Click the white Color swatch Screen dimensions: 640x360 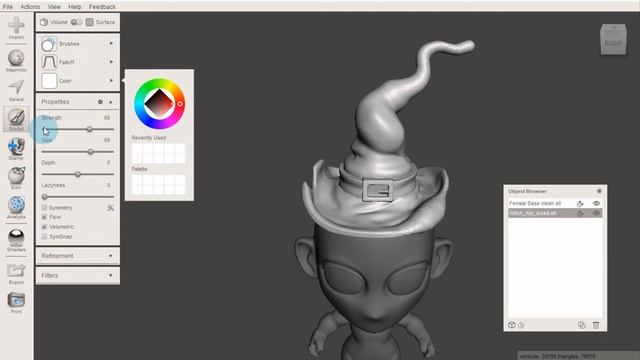click(x=49, y=81)
